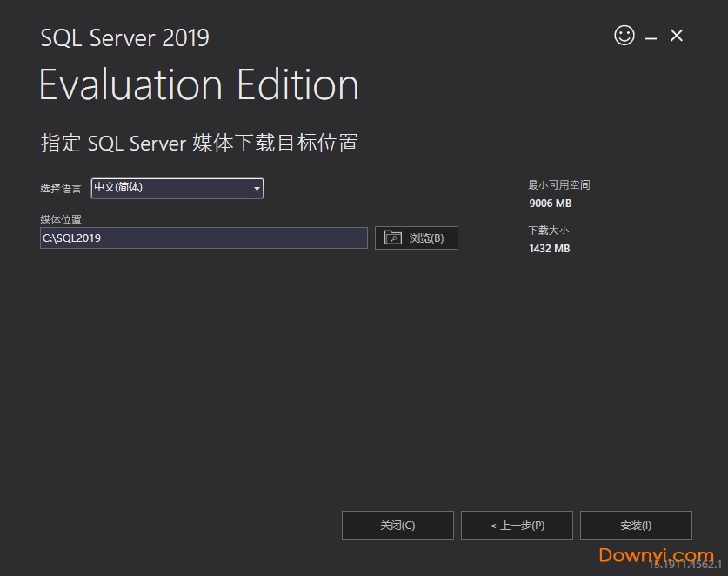Image resolution: width=728 pixels, height=576 pixels.
Task: Minimize the SQL Server installer window
Action: 651,37
